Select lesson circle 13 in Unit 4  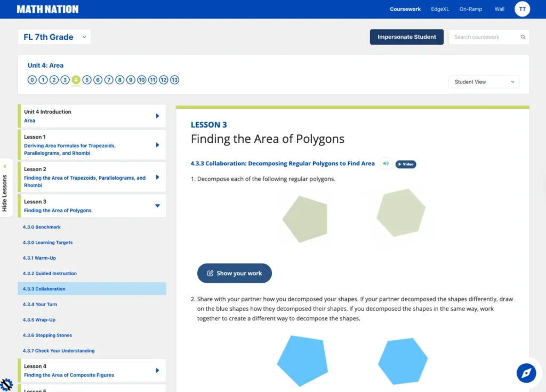click(x=174, y=80)
